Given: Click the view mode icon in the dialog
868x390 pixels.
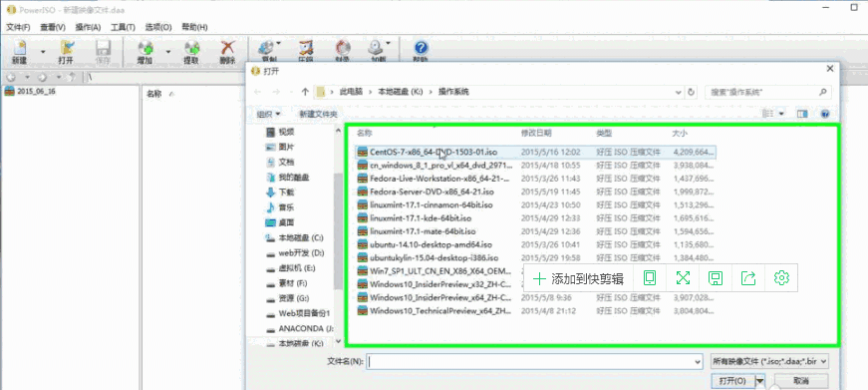Looking at the screenshot, I should tap(768, 114).
